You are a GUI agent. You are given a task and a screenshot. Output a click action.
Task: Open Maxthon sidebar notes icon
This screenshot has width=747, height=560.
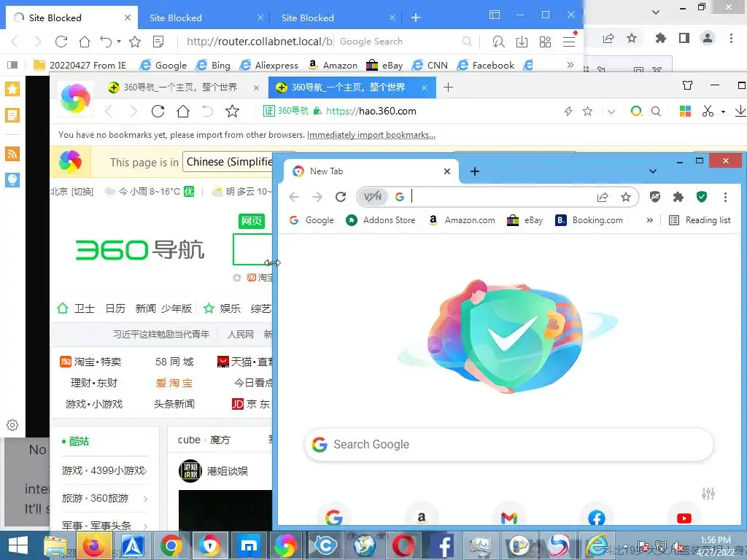[12, 115]
